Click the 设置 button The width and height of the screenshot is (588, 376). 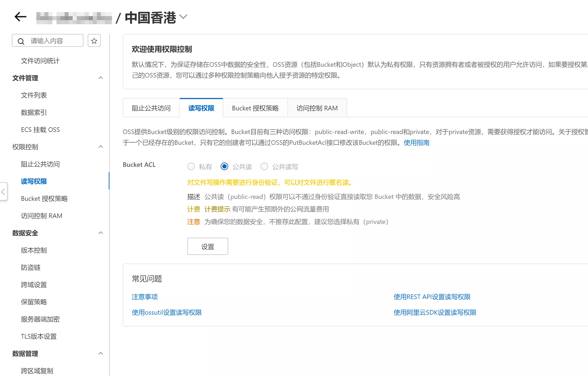[207, 246]
